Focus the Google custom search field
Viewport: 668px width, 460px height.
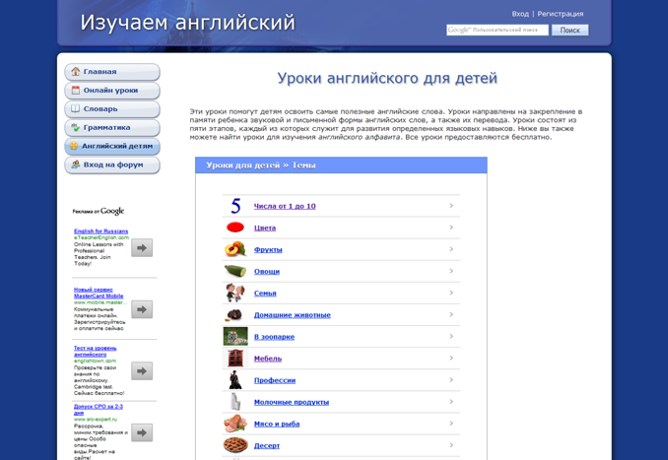(497, 30)
